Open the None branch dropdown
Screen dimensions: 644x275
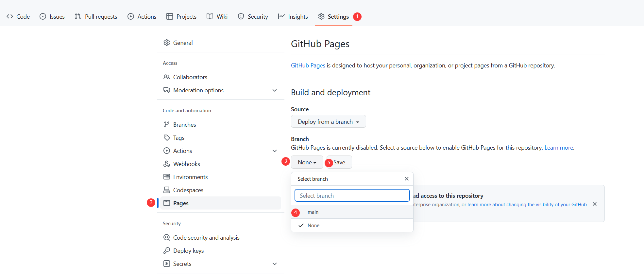(307, 162)
